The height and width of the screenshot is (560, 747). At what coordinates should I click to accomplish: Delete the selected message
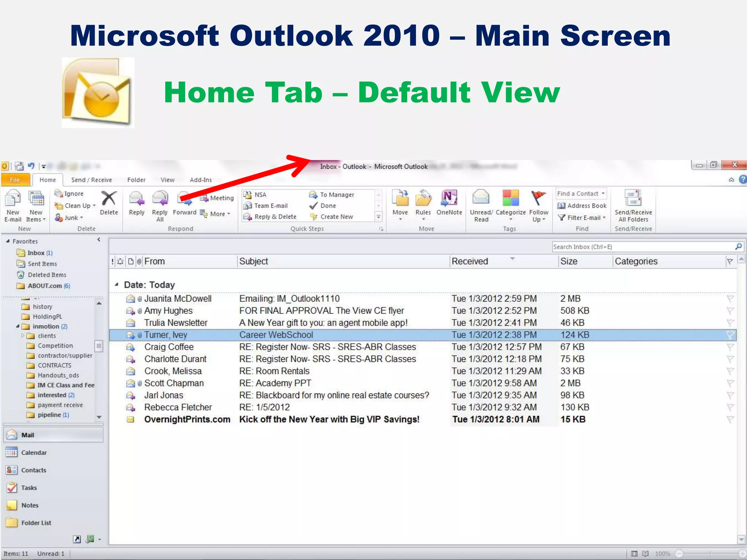(x=109, y=203)
